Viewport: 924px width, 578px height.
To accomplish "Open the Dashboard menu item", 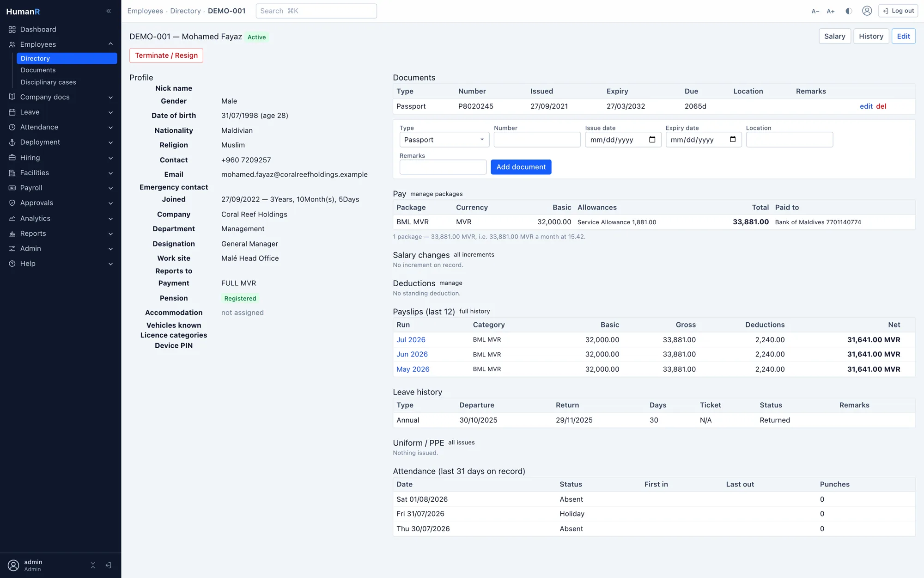I will [38, 30].
